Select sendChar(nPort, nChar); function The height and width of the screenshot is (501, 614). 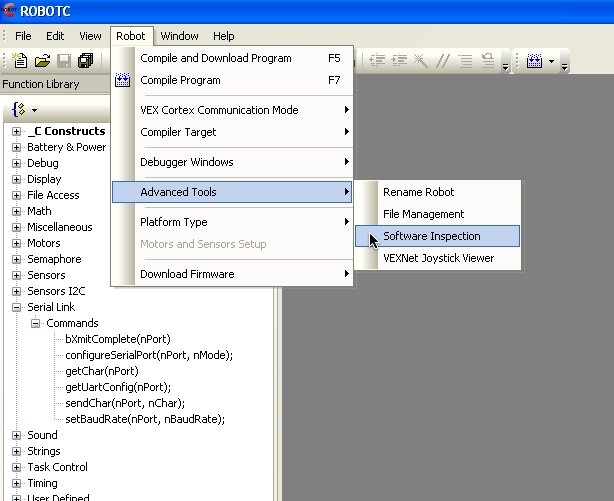[x=125, y=403]
